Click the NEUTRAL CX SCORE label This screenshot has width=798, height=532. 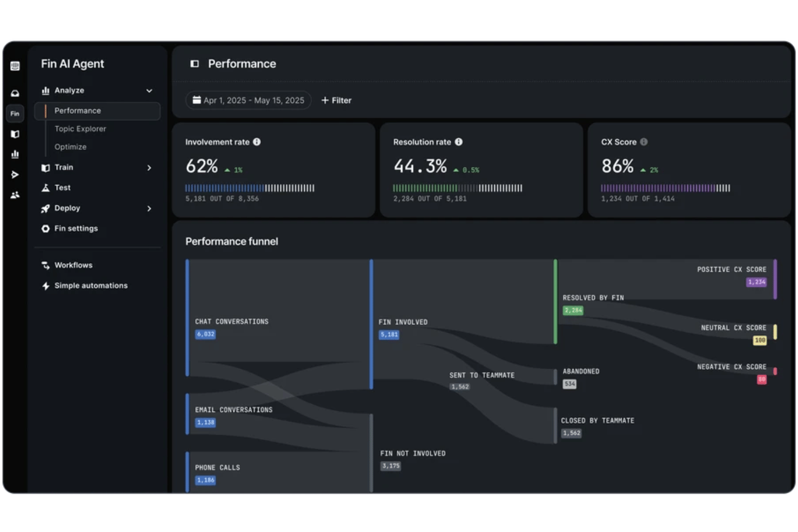click(734, 328)
